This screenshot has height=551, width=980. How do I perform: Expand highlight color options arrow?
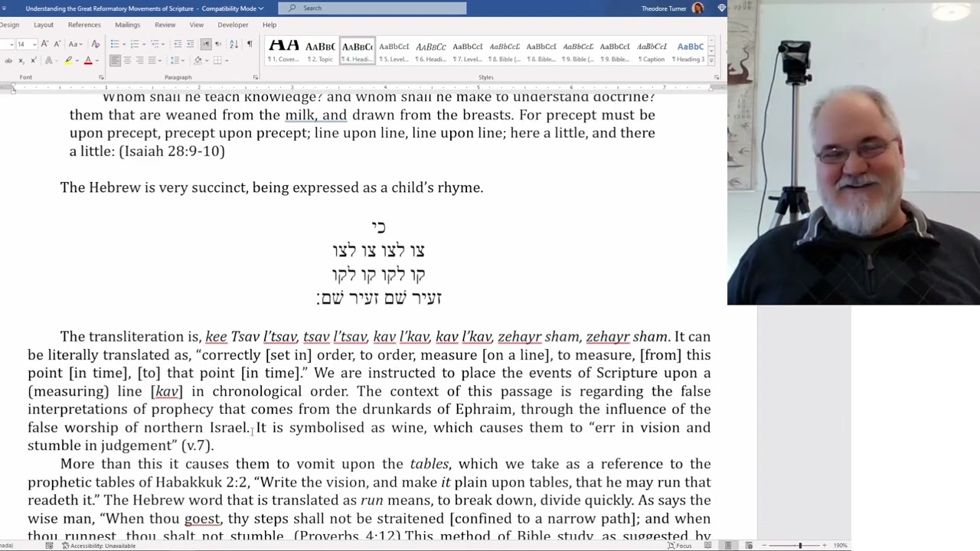tap(77, 60)
